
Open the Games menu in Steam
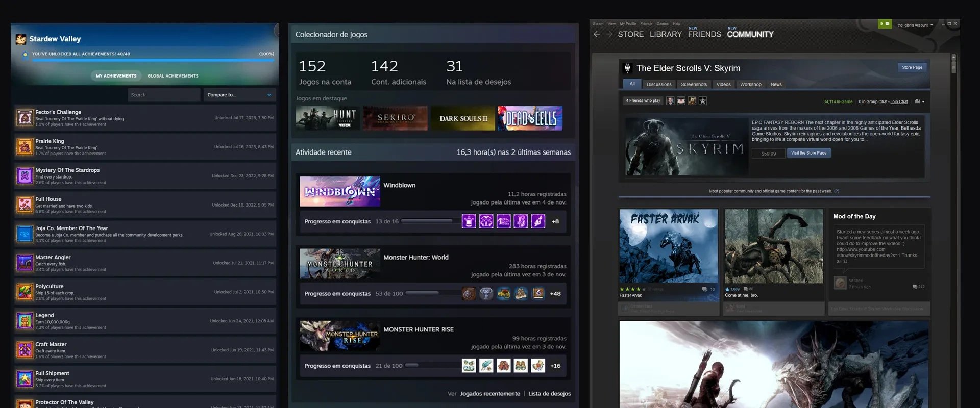[x=663, y=24]
